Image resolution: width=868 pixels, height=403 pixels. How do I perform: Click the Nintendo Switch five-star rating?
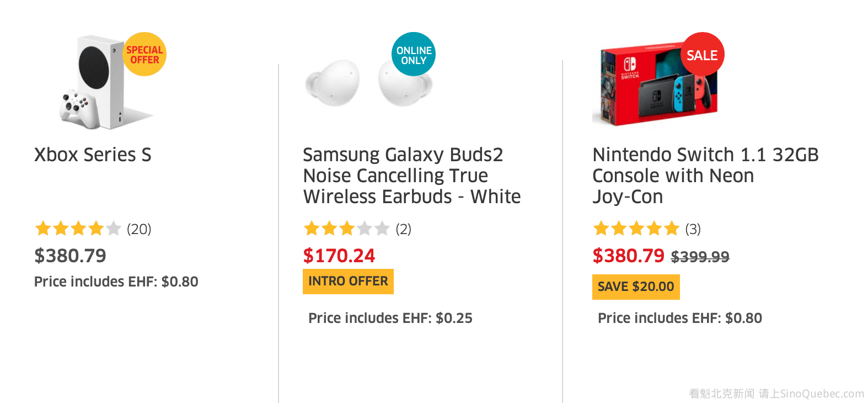(636, 229)
